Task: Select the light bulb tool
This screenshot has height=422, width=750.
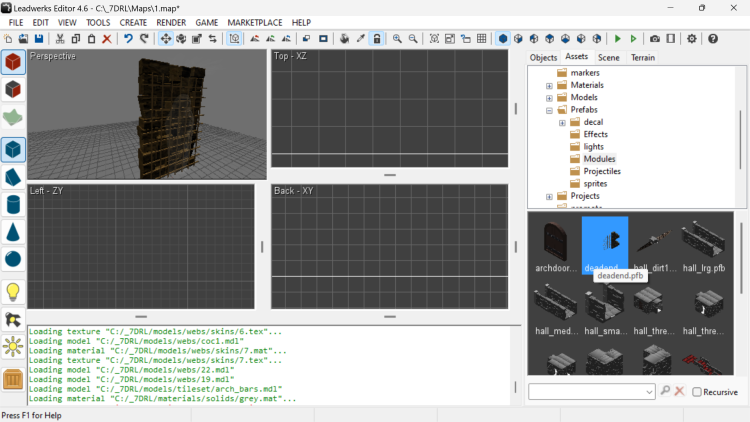Action: [x=13, y=292]
